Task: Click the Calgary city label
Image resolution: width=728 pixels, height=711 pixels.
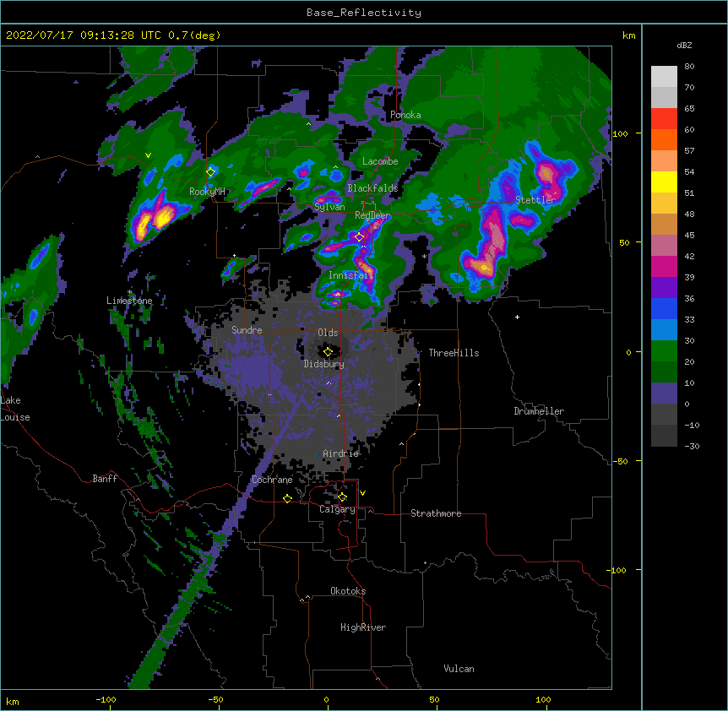Action: coord(337,509)
